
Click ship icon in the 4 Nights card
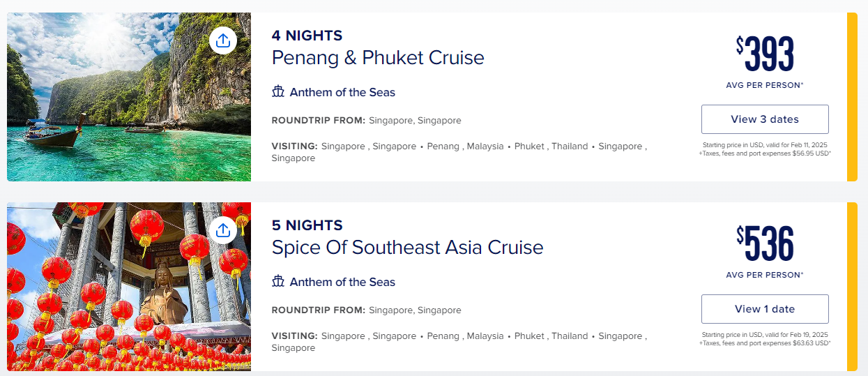(279, 92)
